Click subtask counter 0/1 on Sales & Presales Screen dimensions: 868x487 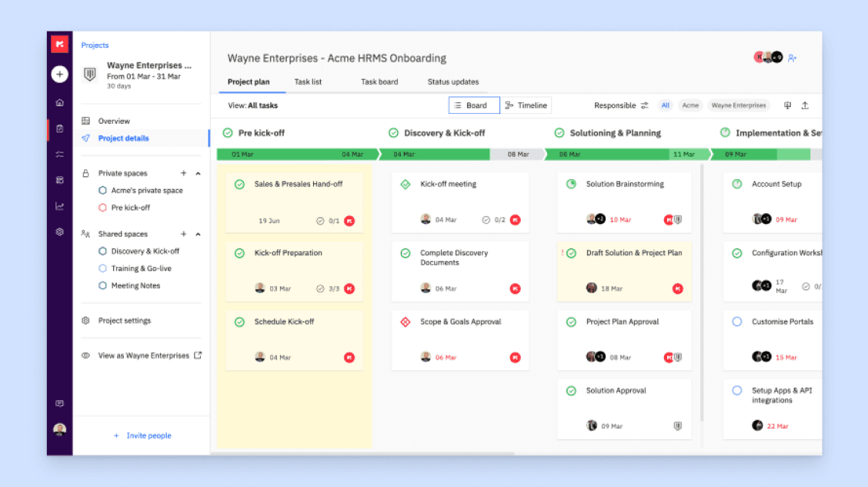click(x=328, y=221)
